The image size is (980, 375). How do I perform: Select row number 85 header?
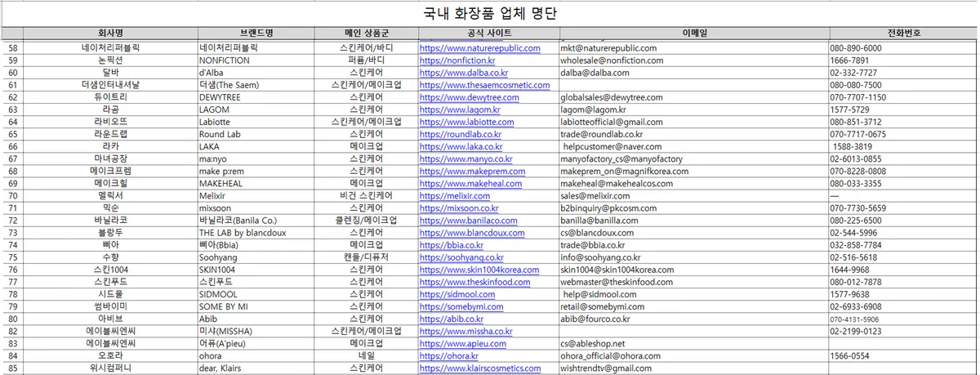[x=12, y=368]
